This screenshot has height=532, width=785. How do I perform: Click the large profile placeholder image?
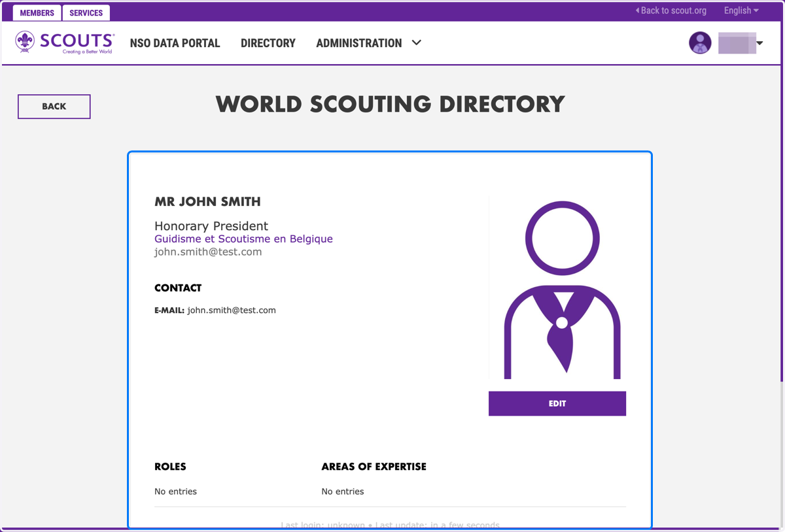(x=562, y=290)
